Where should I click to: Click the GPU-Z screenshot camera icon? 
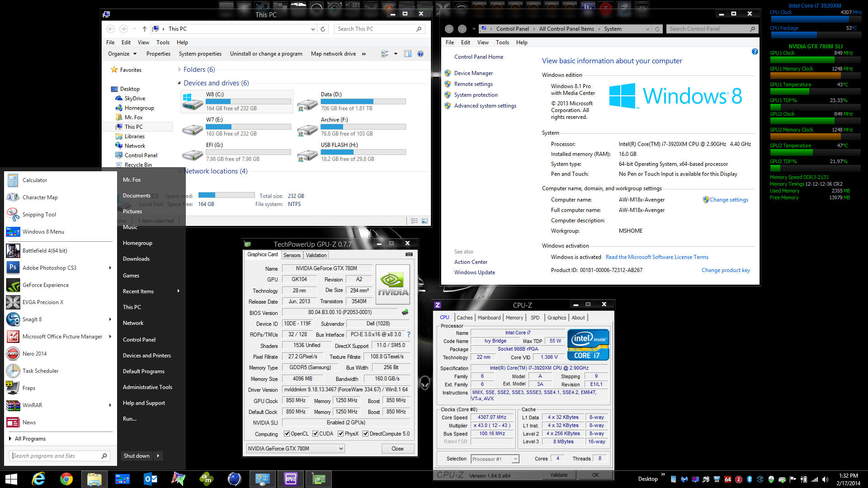(x=409, y=254)
